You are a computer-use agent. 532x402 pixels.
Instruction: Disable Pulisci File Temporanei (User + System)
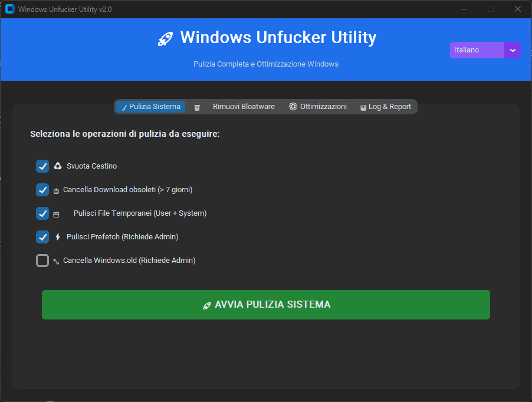42,213
